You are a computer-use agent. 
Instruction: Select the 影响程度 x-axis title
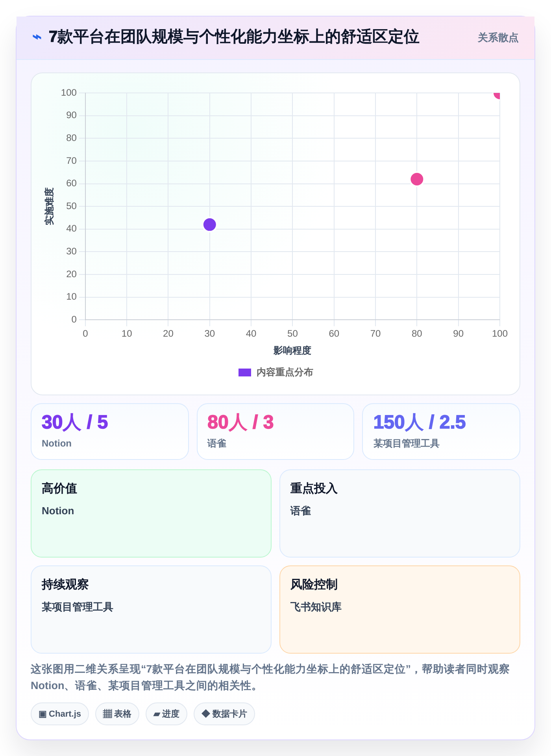292,350
